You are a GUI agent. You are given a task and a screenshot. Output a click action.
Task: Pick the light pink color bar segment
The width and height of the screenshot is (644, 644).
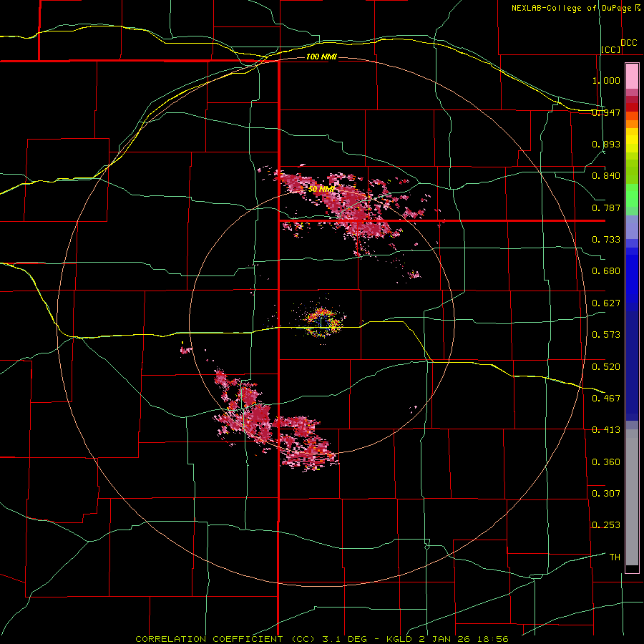[x=632, y=77]
